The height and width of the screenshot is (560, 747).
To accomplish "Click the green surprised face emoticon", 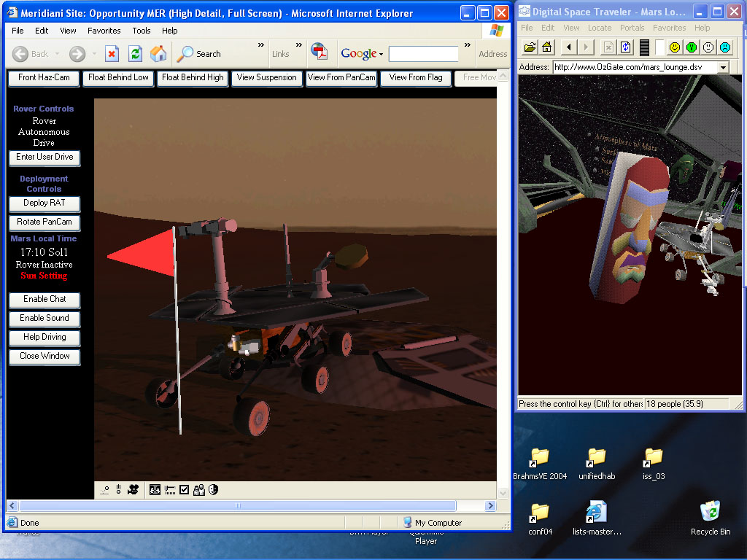I will (692, 47).
